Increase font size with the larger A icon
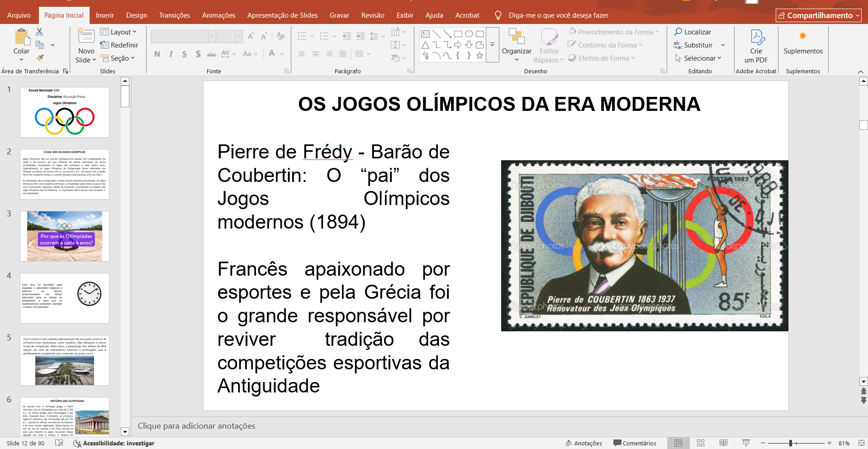The height and width of the screenshot is (449, 868). pyautogui.click(x=251, y=36)
